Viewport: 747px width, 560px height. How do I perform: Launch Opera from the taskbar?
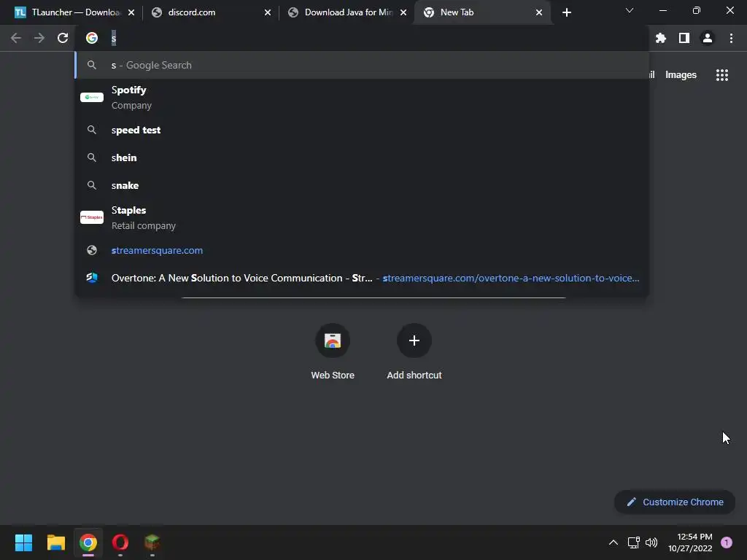pyautogui.click(x=120, y=542)
